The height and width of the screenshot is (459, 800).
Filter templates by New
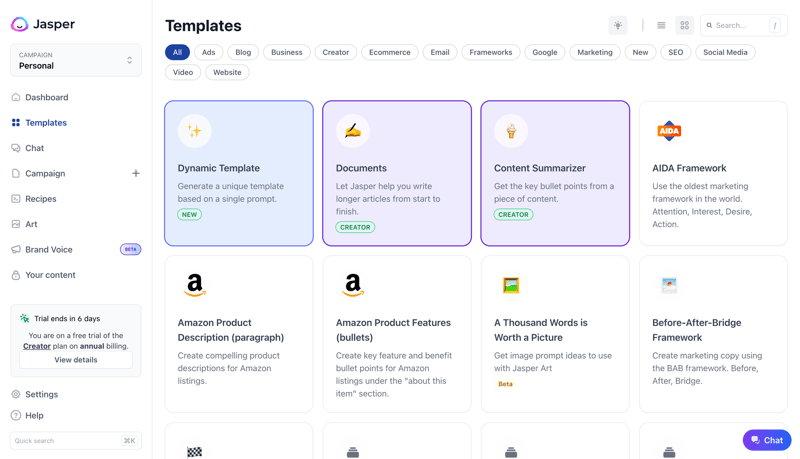[x=640, y=52]
